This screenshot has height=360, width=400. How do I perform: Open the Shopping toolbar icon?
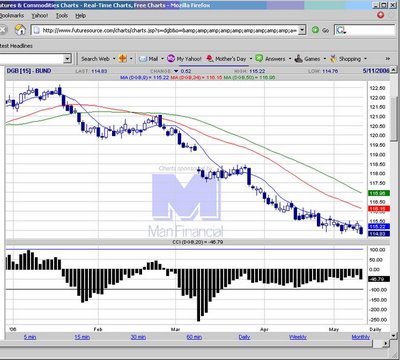coord(333,59)
